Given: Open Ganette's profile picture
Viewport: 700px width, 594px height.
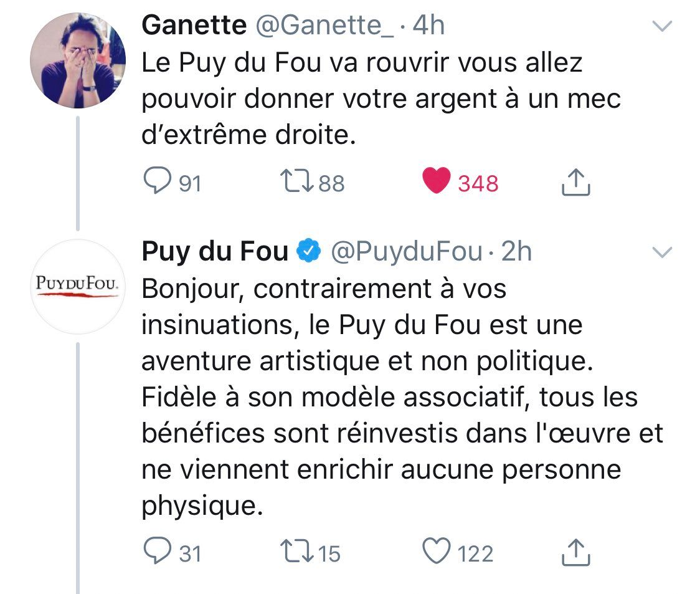Looking at the screenshot, I should click(78, 62).
